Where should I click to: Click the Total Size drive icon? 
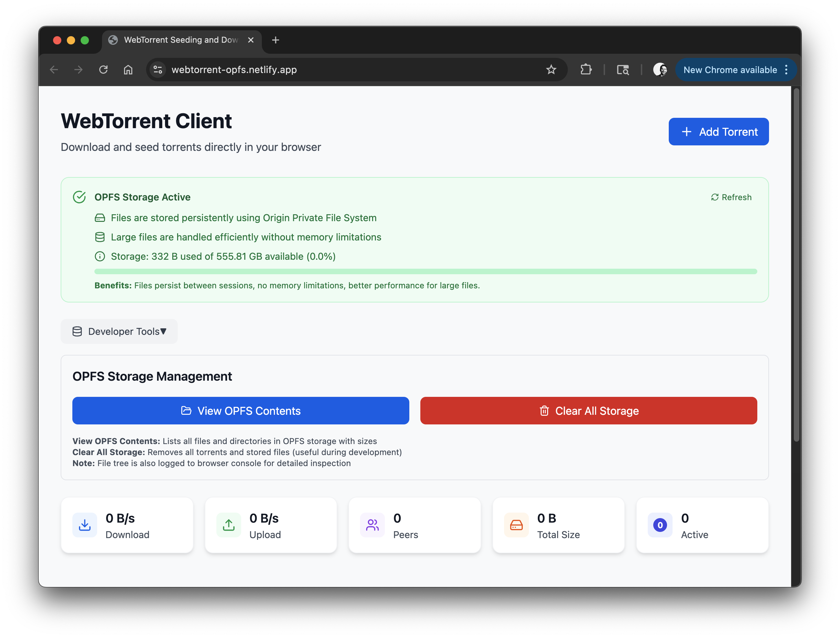[516, 525]
